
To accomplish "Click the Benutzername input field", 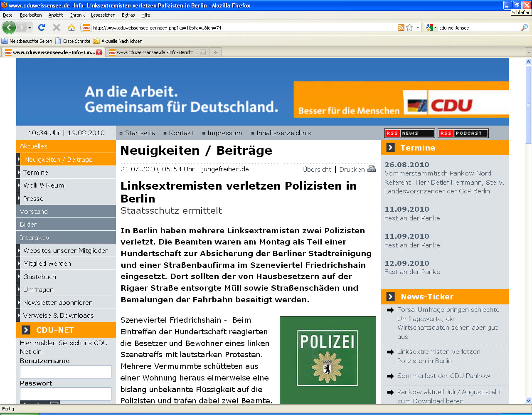I will click(x=66, y=372).
